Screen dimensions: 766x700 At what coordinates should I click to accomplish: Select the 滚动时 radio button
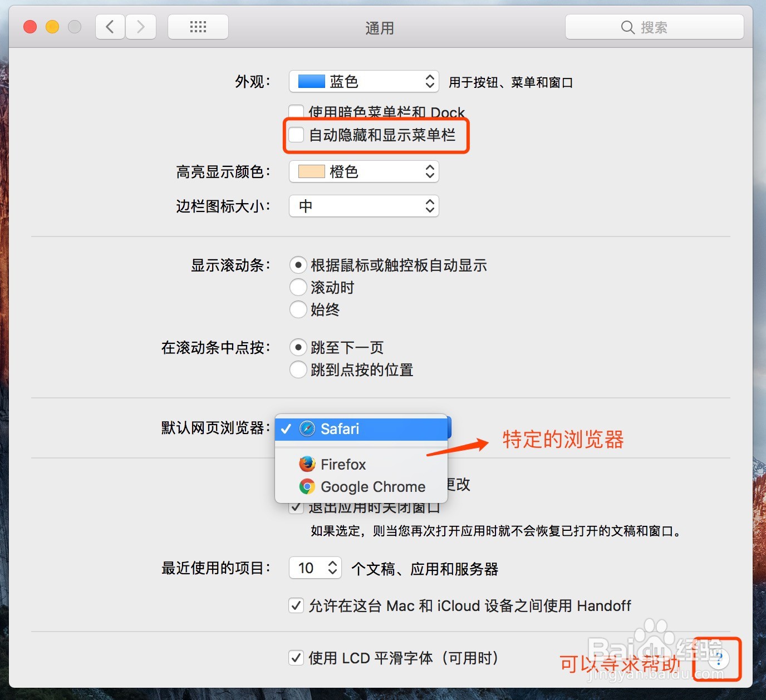(298, 287)
